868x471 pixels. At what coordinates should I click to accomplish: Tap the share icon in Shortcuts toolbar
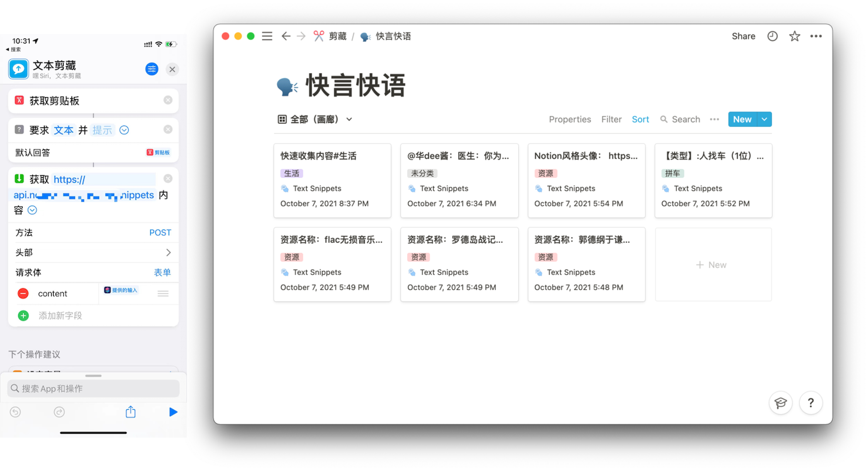pos(130,412)
